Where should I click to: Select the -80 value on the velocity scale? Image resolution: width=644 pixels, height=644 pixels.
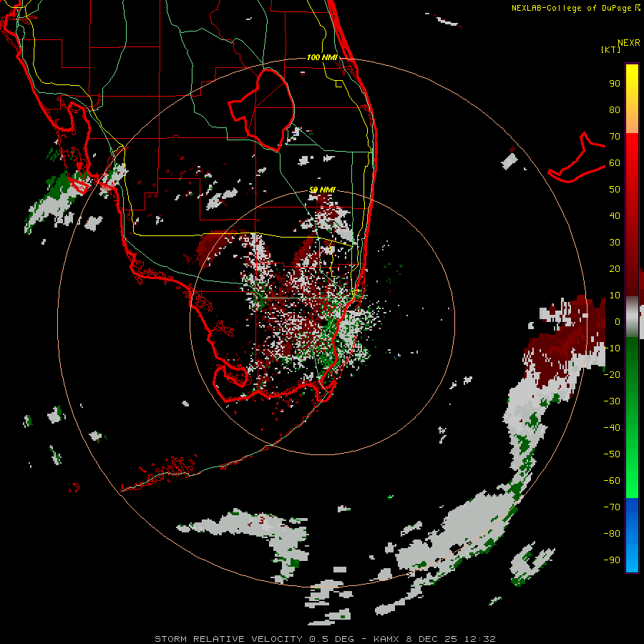tap(612, 534)
